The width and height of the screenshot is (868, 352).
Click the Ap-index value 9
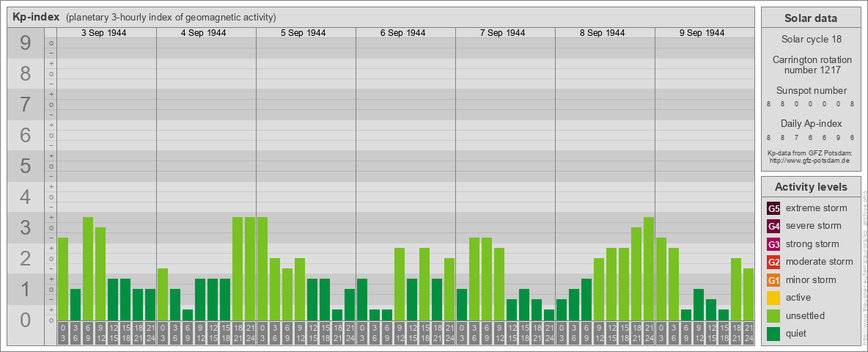click(x=837, y=137)
